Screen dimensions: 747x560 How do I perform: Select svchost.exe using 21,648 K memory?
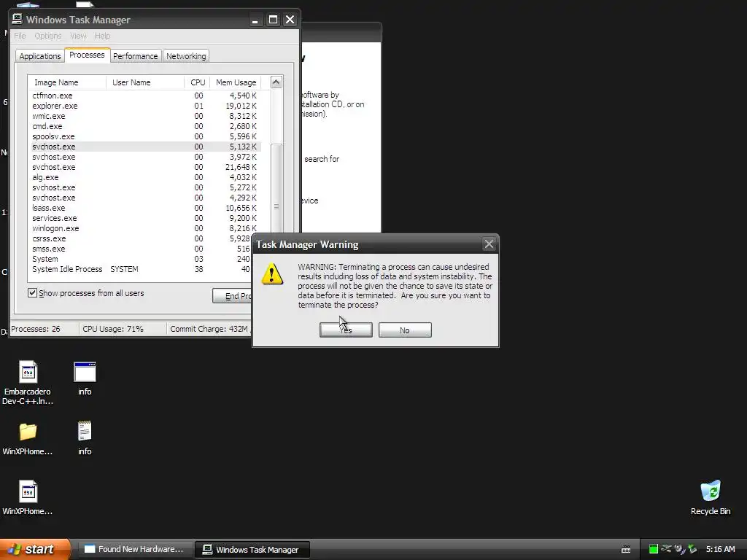[146, 167]
